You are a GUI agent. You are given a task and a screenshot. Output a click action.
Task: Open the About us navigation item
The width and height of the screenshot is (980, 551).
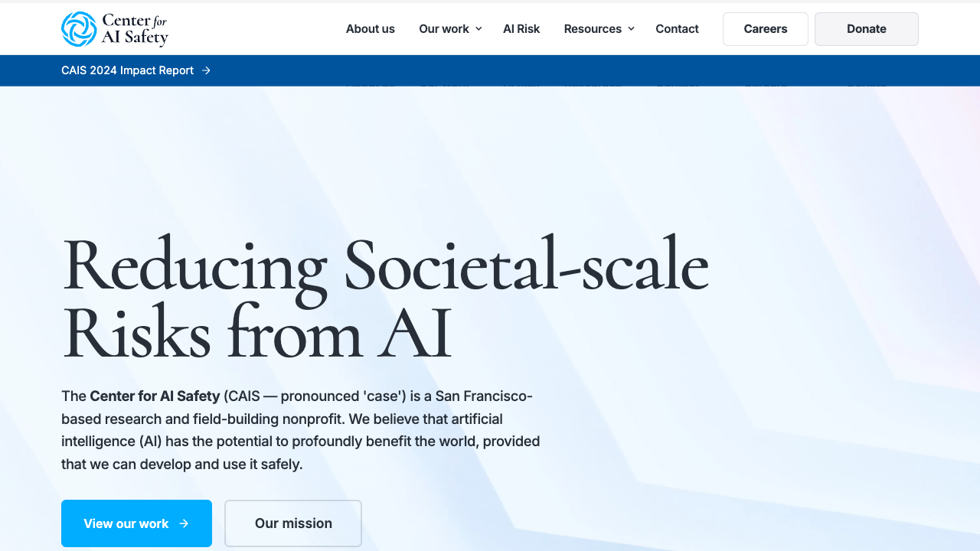tap(370, 28)
